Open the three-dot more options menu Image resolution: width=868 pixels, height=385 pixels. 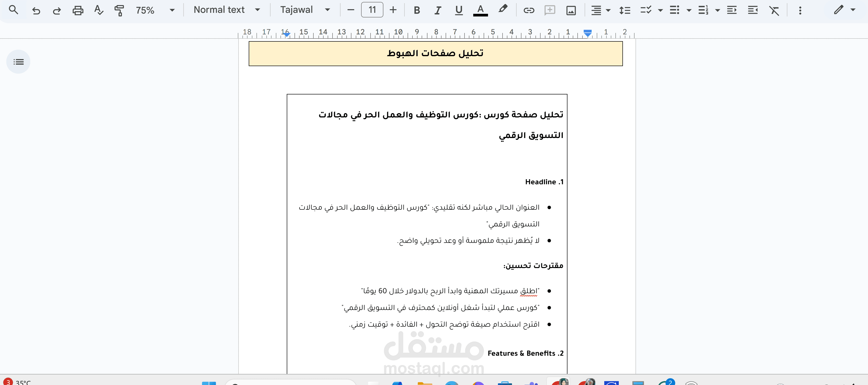tap(800, 10)
